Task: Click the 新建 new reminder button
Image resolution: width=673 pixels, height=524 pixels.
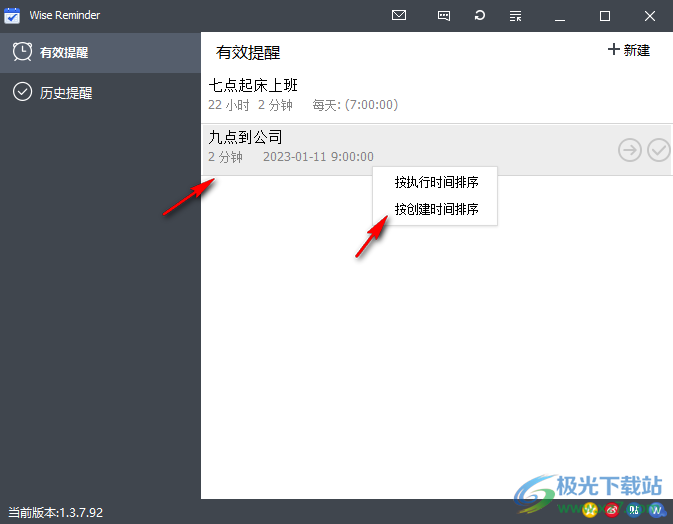Action: point(629,50)
